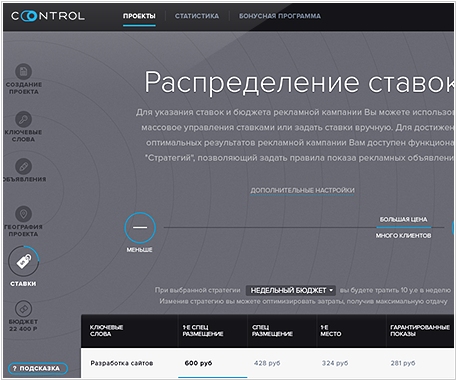
Task: Open the Бюджет money icon
Action: click(23, 309)
